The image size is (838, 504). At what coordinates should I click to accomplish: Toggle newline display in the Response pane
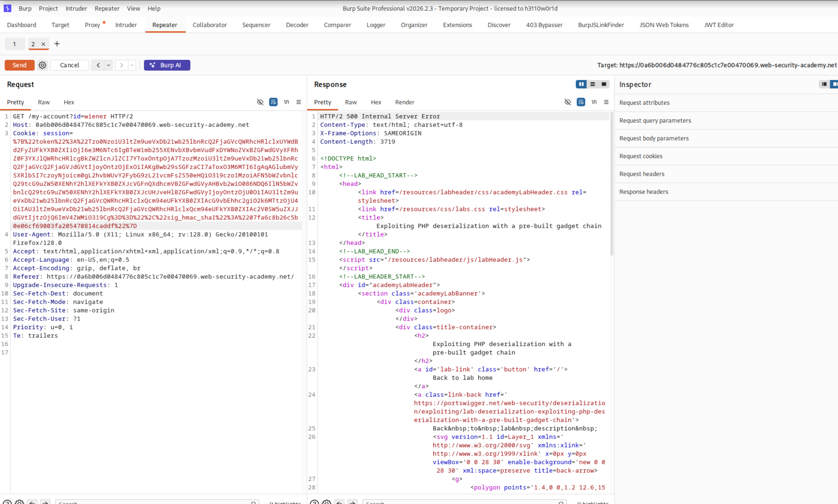(x=594, y=102)
